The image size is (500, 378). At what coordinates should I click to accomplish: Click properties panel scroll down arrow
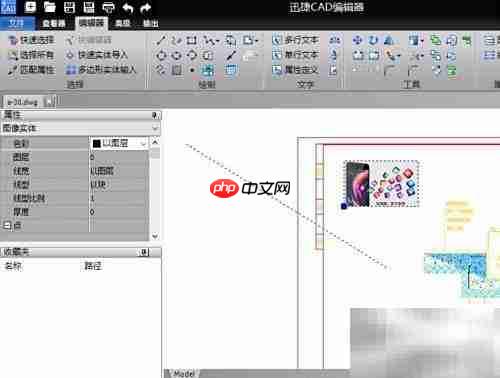click(155, 236)
